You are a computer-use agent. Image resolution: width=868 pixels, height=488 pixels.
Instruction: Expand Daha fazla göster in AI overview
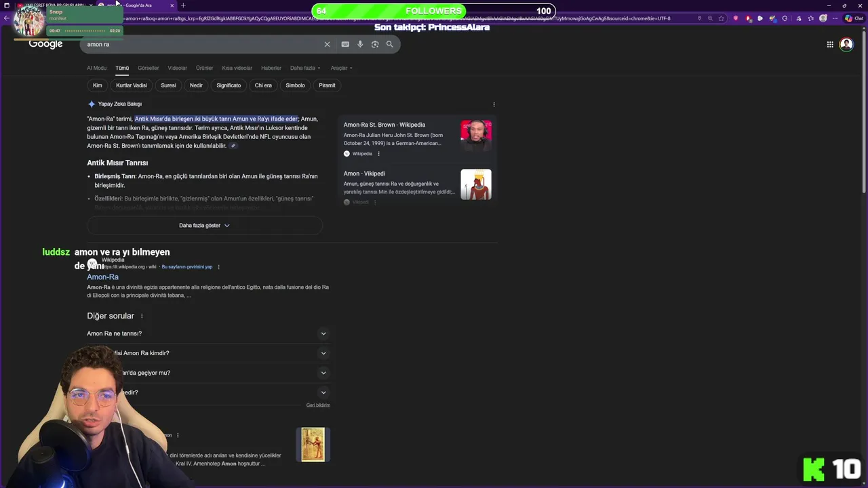click(205, 226)
